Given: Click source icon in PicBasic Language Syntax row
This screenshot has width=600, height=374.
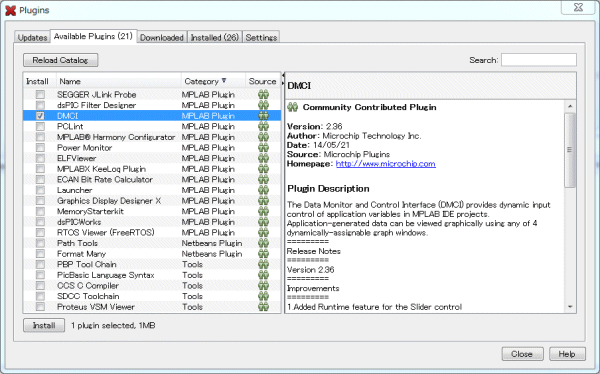Looking at the screenshot, I should click(x=263, y=275).
